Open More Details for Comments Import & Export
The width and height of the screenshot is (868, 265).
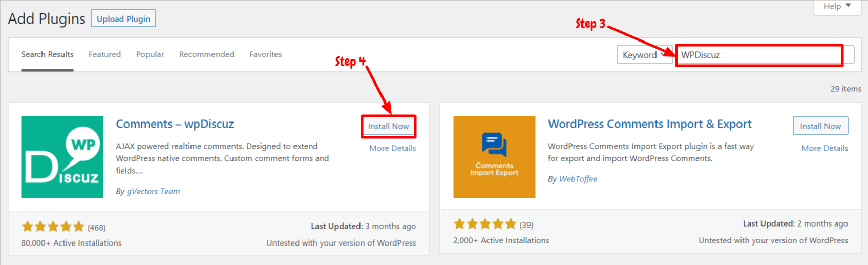click(824, 148)
